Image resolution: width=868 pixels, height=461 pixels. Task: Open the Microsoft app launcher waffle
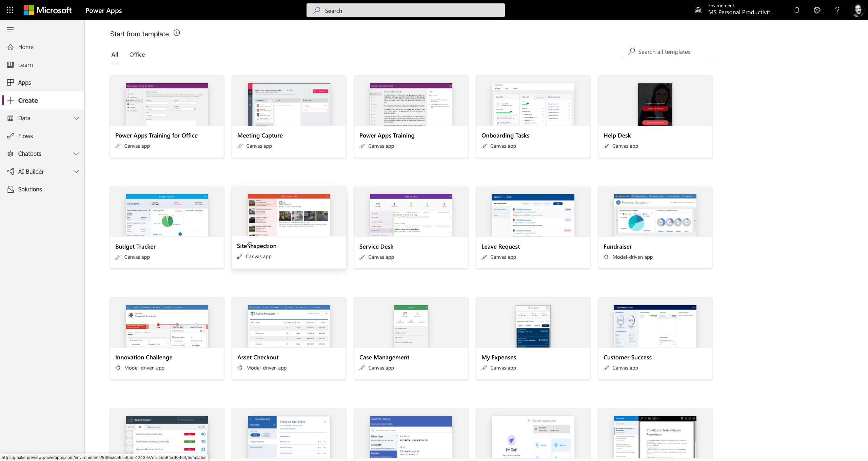coord(9,10)
